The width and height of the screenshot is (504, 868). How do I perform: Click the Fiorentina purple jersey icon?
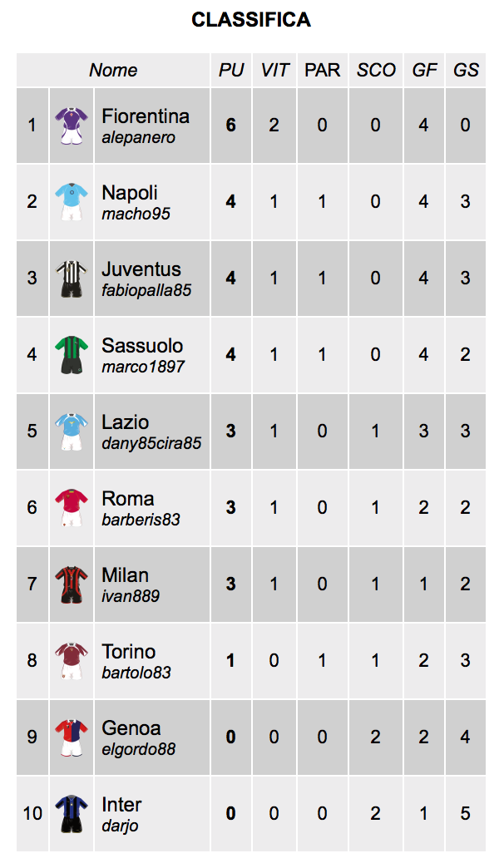click(x=72, y=126)
